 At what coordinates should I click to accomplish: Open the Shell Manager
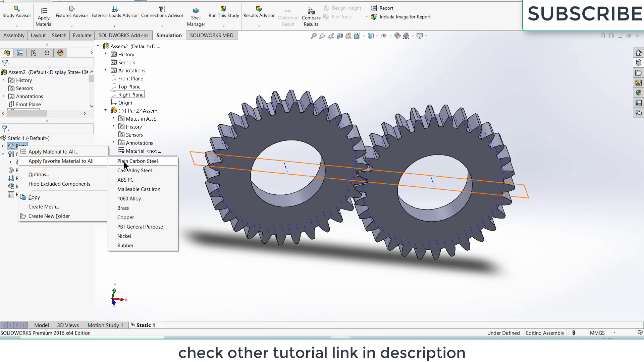[196, 15]
